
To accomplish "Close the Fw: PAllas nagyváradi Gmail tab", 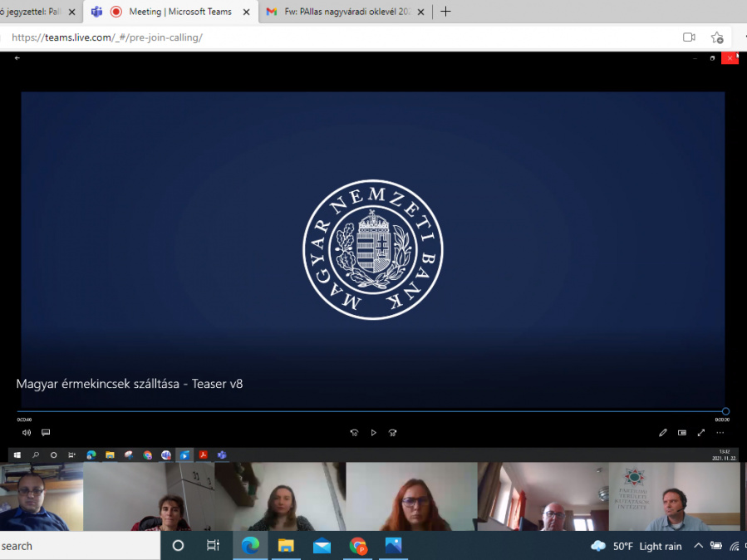I will [x=420, y=12].
